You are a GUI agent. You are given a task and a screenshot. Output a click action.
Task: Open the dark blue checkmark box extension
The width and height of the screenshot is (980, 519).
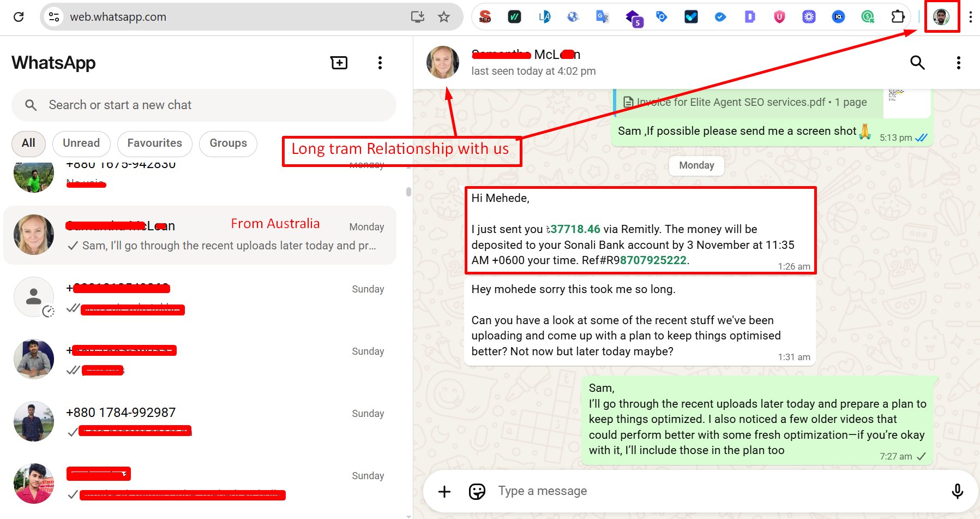click(691, 17)
